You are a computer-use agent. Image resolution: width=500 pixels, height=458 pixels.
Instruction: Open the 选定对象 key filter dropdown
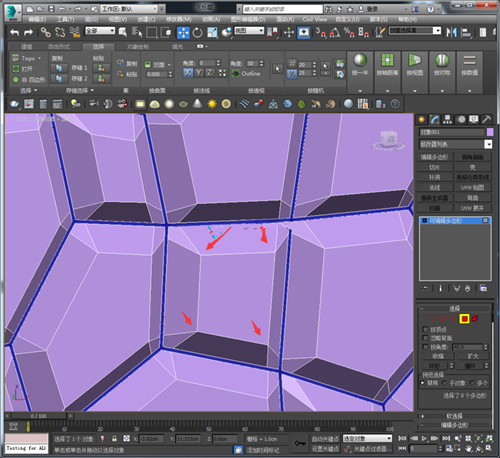pos(367,438)
